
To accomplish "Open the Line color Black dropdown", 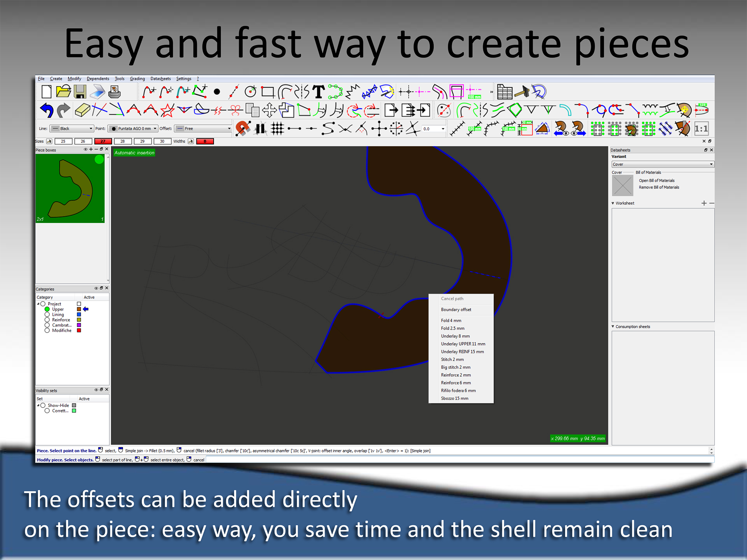I will (x=72, y=128).
